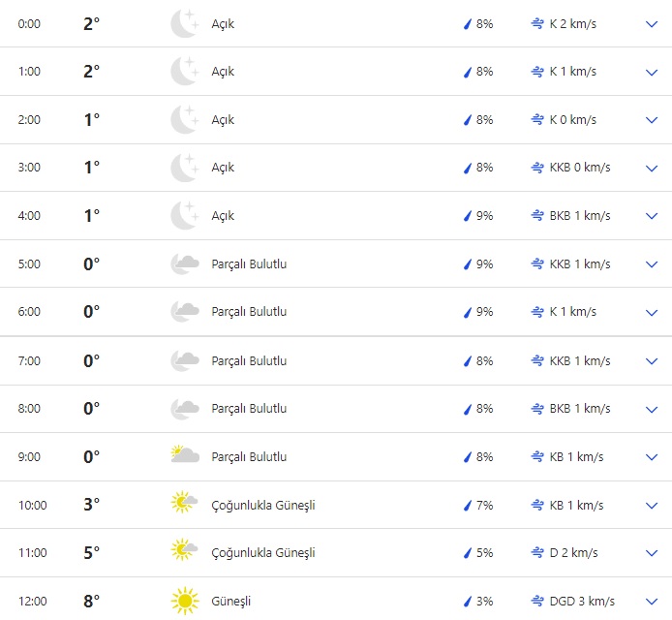Click the partly cloudy night icon at 5:00
The image size is (672, 620).
184,263
